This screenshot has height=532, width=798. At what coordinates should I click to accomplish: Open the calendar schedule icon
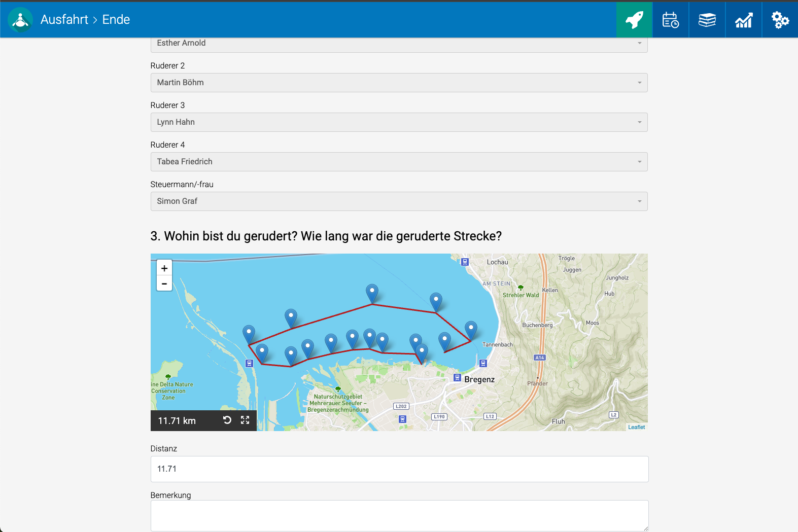(670, 20)
